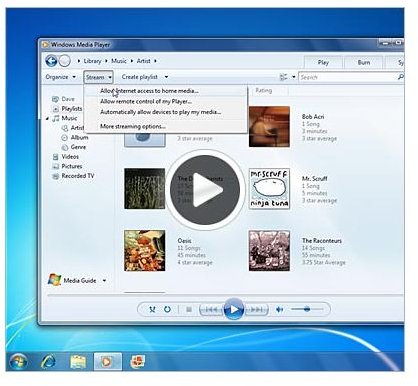Click the last taskbar icon after Media Player
Image resolution: width=418 pixels, height=386 pixels.
coord(137,362)
